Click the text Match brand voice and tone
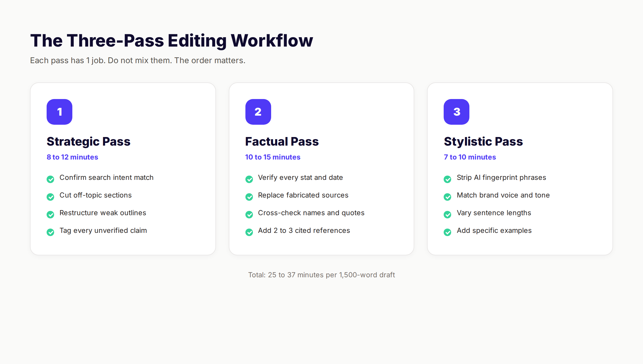643x364 pixels. [x=503, y=195]
